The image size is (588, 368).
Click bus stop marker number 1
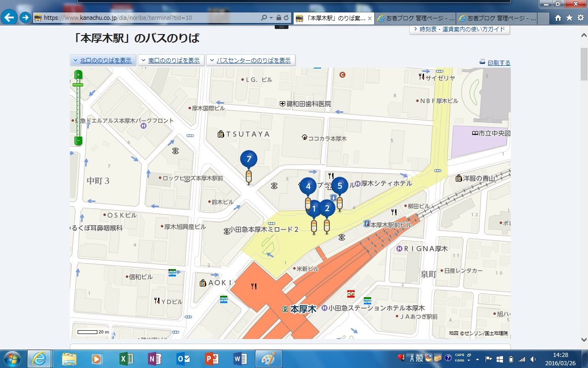pyautogui.click(x=314, y=210)
